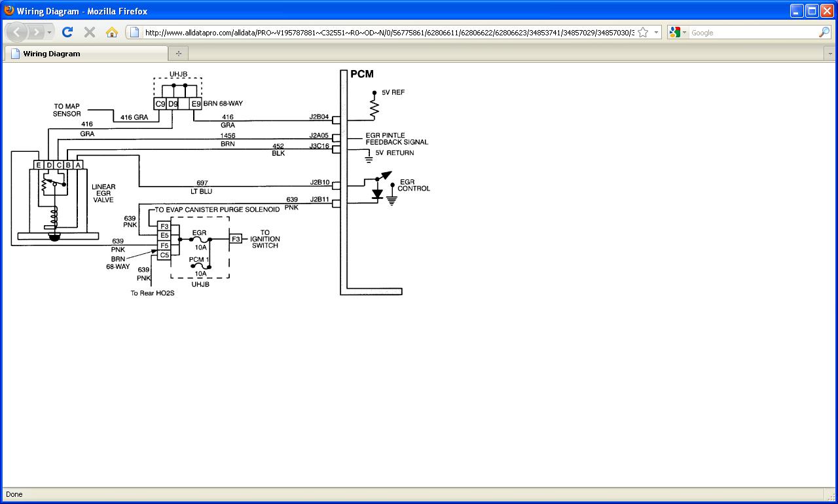Expand the address bar URL history dropdown
This screenshot has height=504, width=838.
(656, 32)
